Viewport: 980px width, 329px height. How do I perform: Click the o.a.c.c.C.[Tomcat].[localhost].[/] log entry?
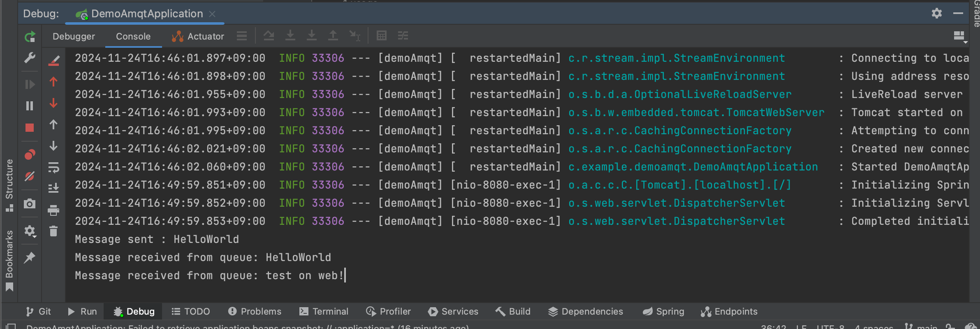680,185
